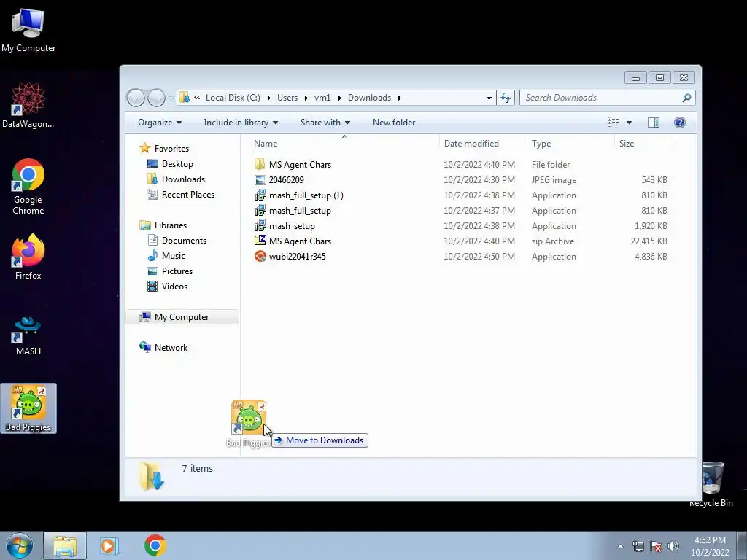The width and height of the screenshot is (747, 560).
Task: Open Windows Explorer taskbar icon
Action: [65, 545]
